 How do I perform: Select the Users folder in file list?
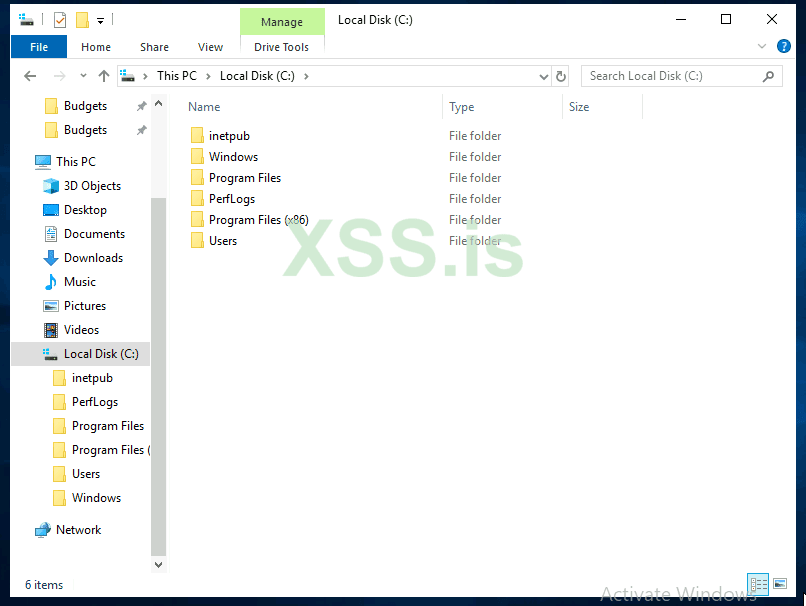pos(223,241)
